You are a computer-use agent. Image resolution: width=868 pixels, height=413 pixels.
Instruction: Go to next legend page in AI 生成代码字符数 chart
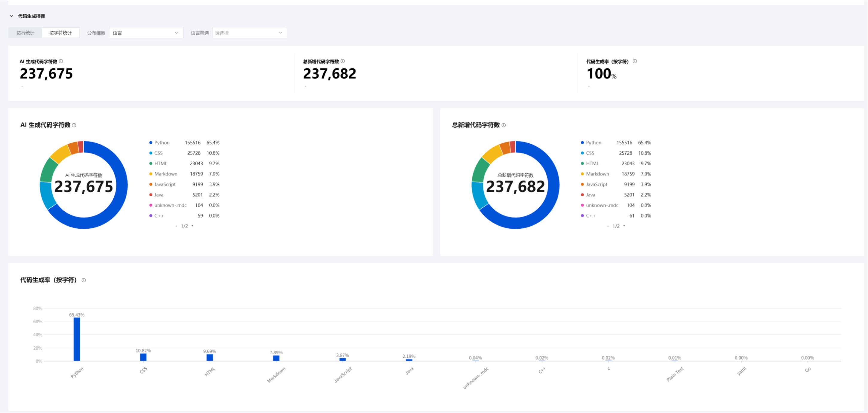(x=192, y=226)
